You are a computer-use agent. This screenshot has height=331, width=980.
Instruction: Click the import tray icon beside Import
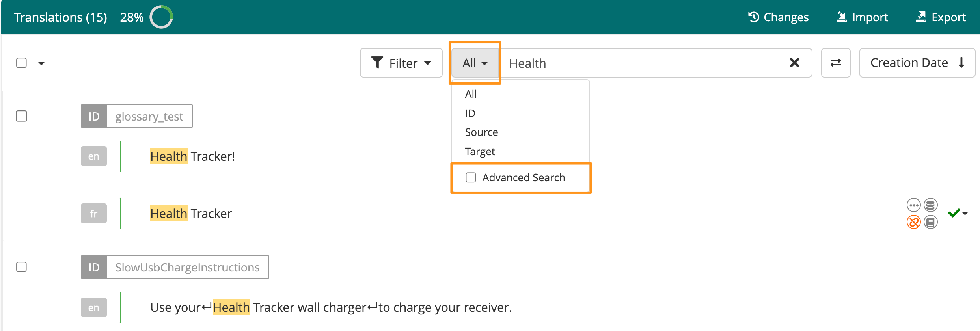842,17
